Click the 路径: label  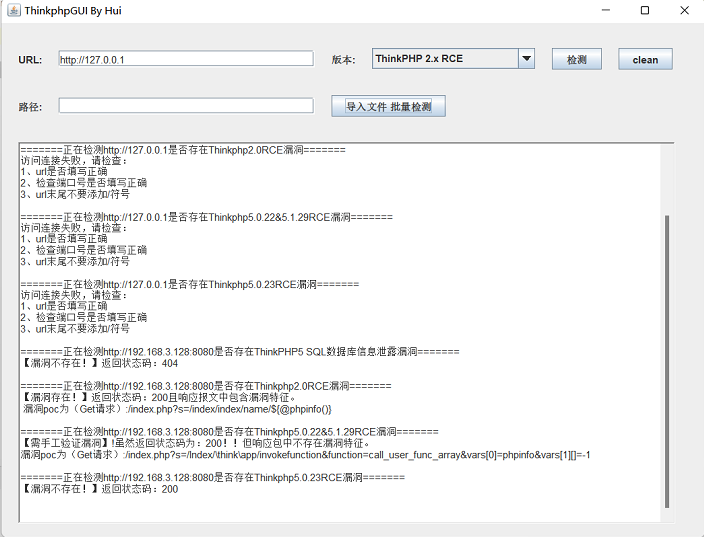(x=30, y=107)
